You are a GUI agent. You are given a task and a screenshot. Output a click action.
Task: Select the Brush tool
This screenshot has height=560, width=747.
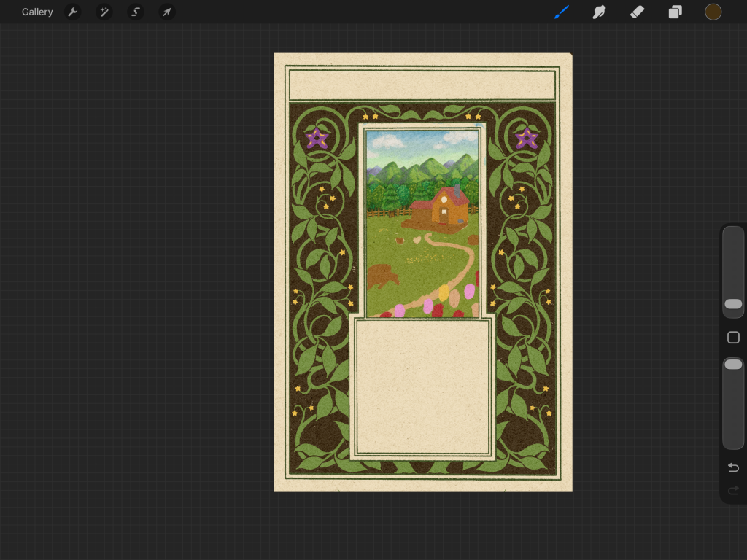(561, 12)
